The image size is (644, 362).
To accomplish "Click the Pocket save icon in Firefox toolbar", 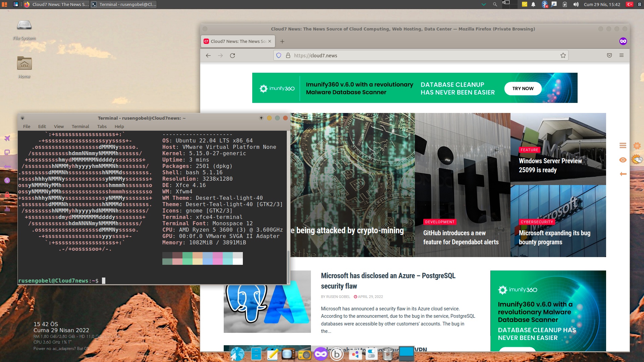I will 609,55.
